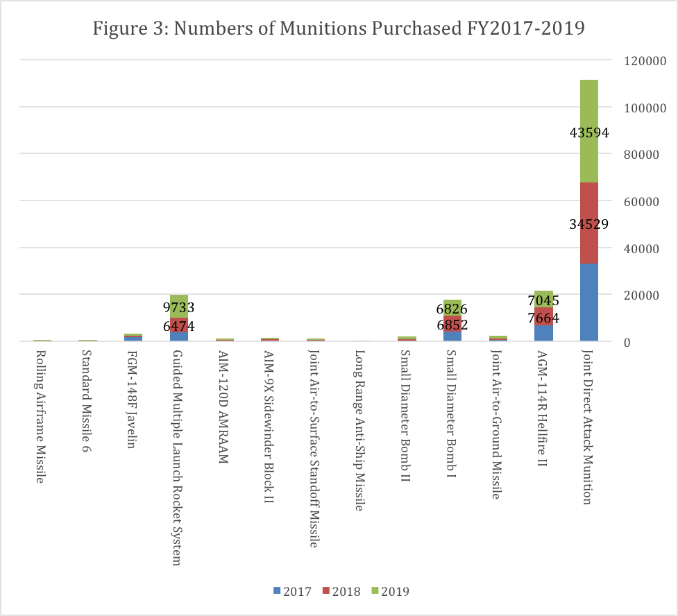Select the Joint Direct Attack Munition axis label
Viewport: 678px width, 616px height.
point(588,427)
